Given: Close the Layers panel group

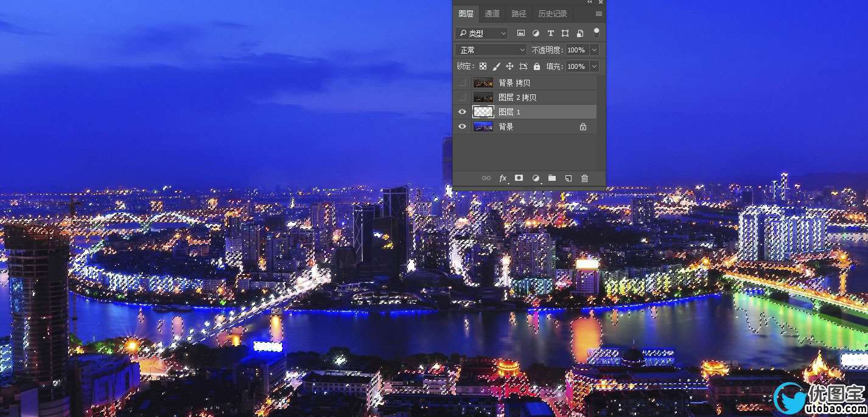Looking at the screenshot, I should click(601, 2).
